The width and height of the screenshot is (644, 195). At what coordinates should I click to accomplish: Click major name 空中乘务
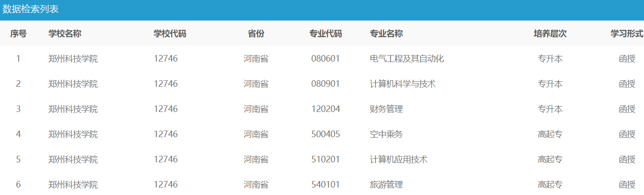pyautogui.click(x=386, y=134)
